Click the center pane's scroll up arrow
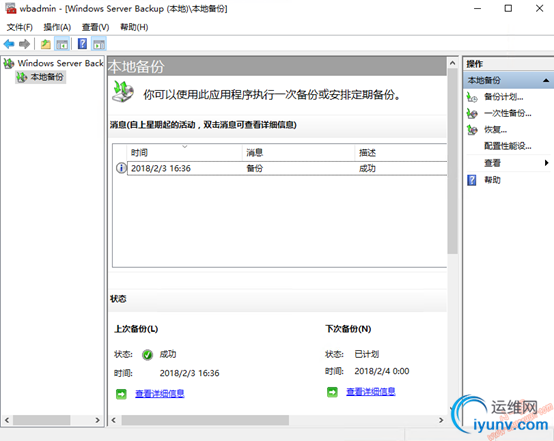This screenshot has height=441, width=554. (452, 63)
